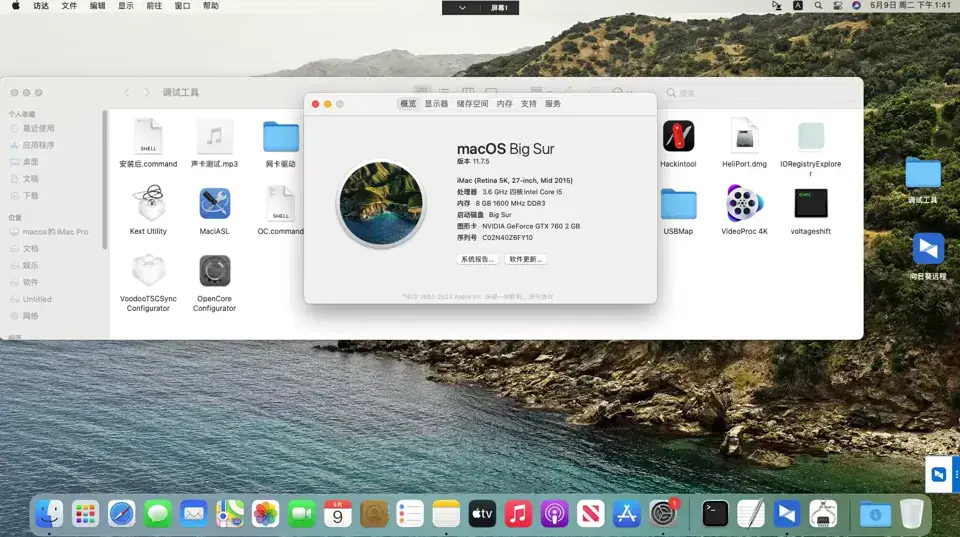Open the 向日葵远程 desktop app icon

(928, 249)
